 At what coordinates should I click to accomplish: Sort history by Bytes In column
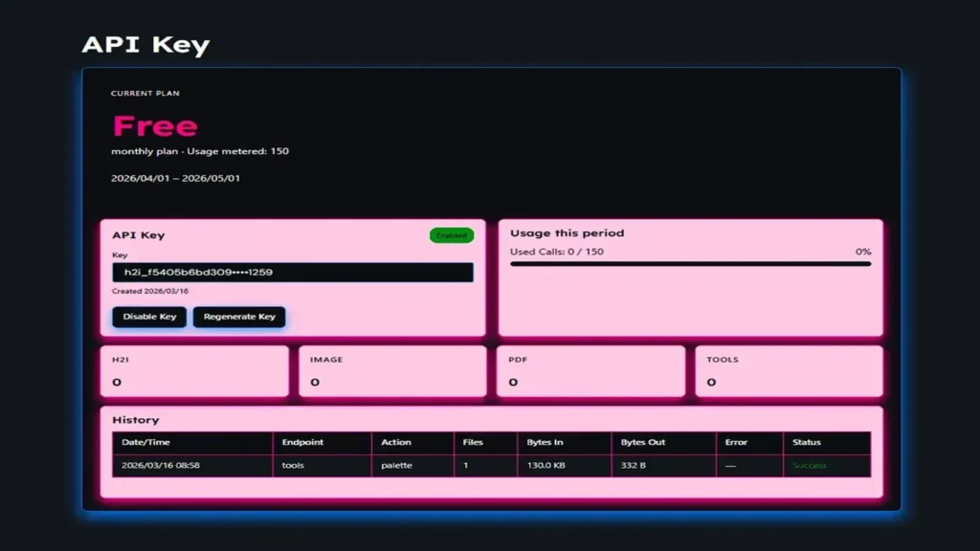[x=544, y=442]
